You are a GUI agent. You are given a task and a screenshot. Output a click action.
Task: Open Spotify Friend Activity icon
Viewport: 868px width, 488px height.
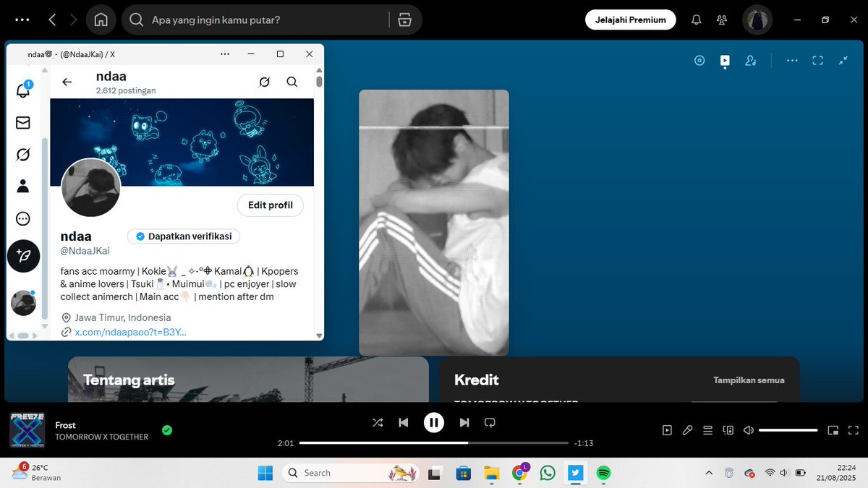[x=722, y=20]
